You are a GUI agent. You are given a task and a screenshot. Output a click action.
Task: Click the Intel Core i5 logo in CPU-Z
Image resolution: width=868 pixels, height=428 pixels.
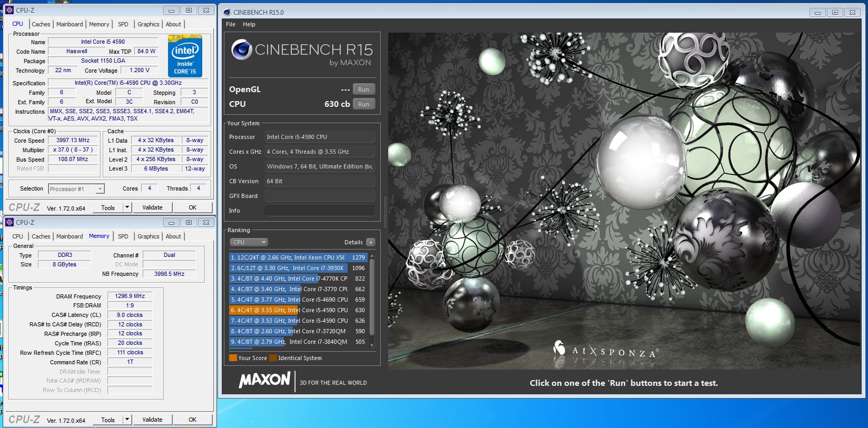tap(185, 56)
